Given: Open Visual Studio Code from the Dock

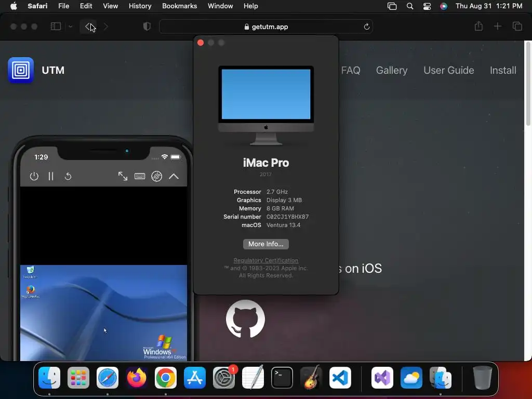Looking at the screenshot, I should click(x=340, y=378).
